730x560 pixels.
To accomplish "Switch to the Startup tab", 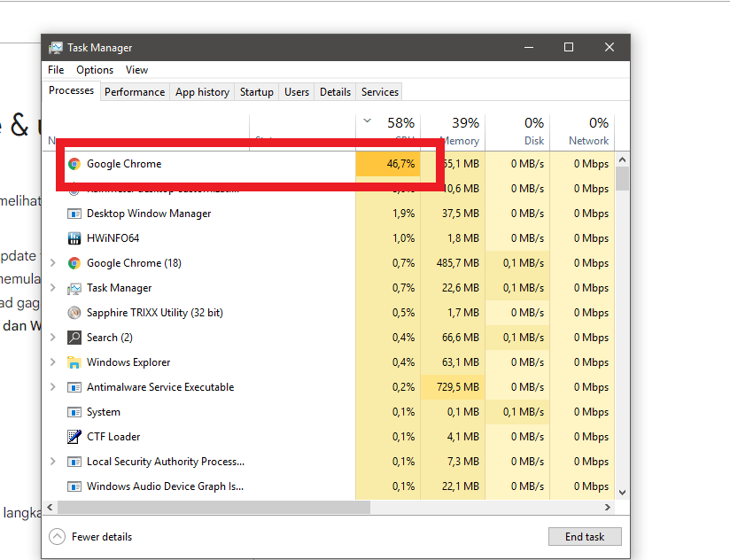I will 256,91.
